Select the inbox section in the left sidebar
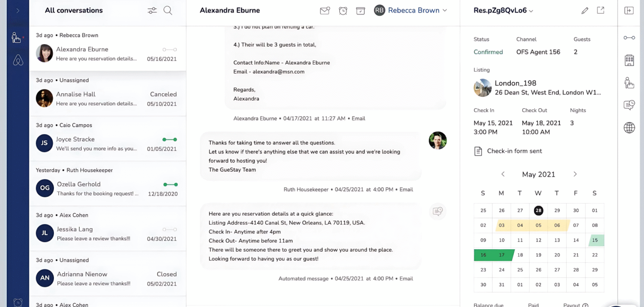Image resolution: width=644 pixels, height=307 pixels. [17, 37]
